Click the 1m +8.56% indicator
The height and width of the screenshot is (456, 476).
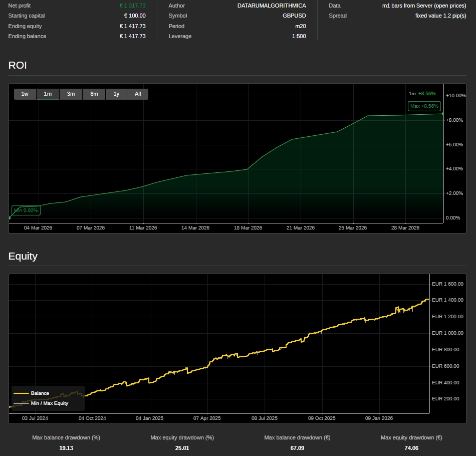pyautogui.click(x=422, y=94)
